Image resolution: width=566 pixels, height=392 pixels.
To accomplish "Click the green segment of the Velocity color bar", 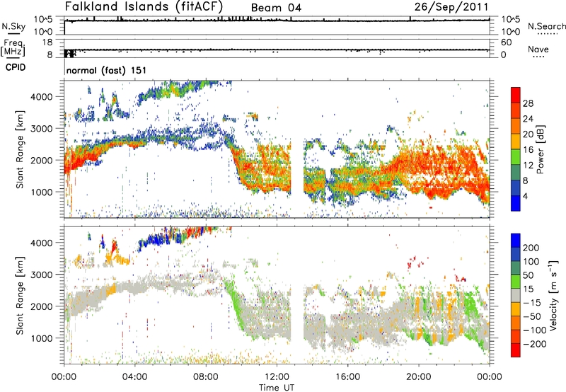I will (x=516, y=282).
